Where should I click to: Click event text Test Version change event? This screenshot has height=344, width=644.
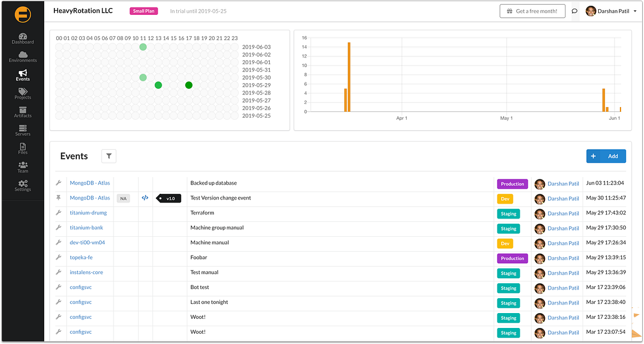pyautogui.click(x=221, y=198)
